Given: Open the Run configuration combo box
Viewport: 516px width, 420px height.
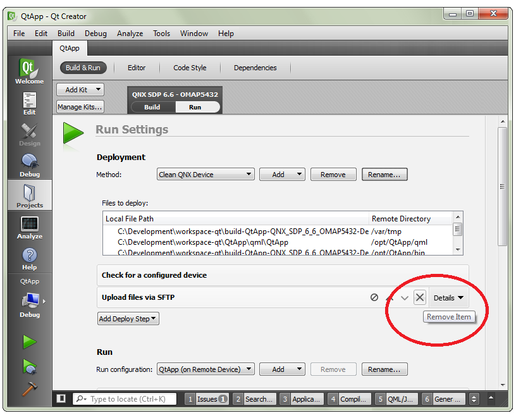Looking at the screenshot, I should coord(206,369).
